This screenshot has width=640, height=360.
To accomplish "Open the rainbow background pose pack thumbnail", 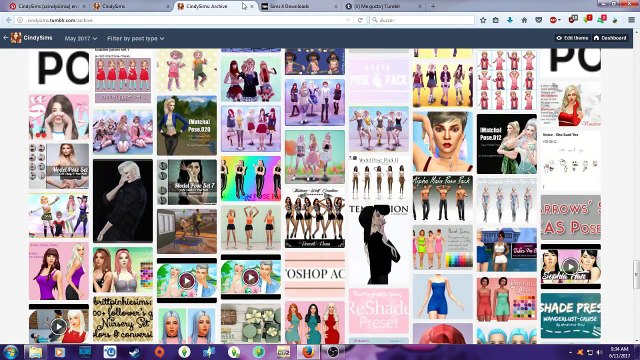I will (x=251, y=178).
